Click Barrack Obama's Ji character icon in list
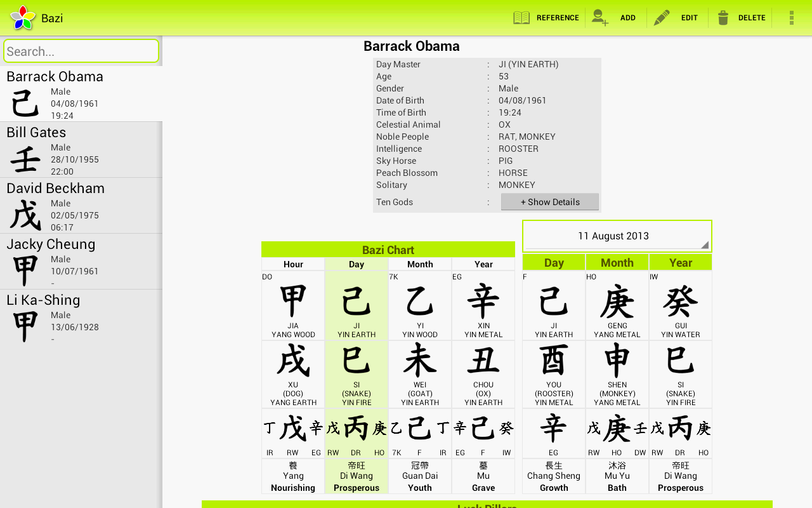 (x=25, y=104)
